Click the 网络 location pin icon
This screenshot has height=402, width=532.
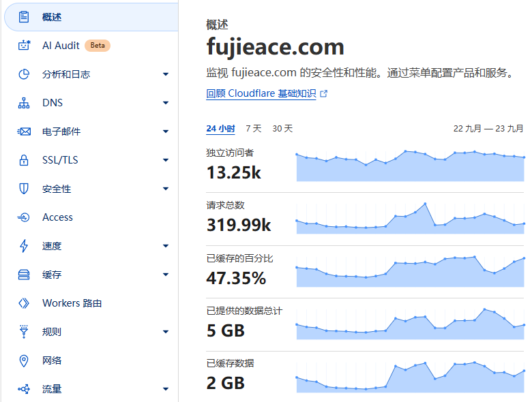pos(24,360)
